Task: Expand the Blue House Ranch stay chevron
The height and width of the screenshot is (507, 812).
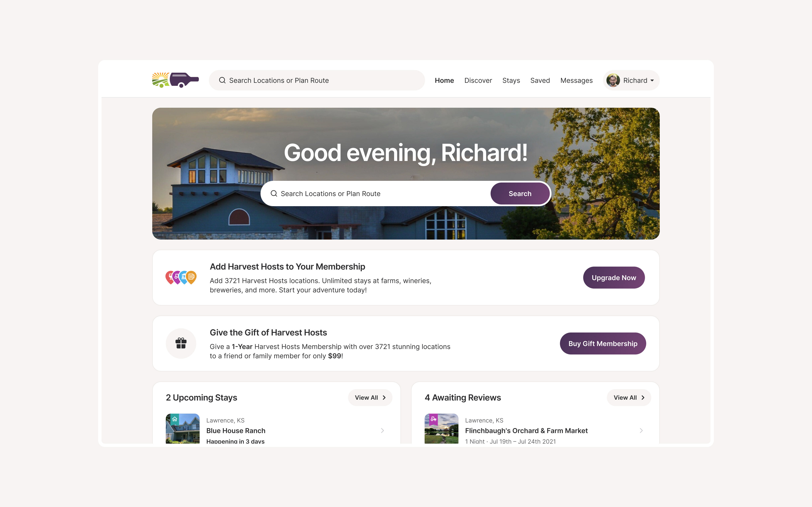Action: pyautogui.click(x=383, y=431)
